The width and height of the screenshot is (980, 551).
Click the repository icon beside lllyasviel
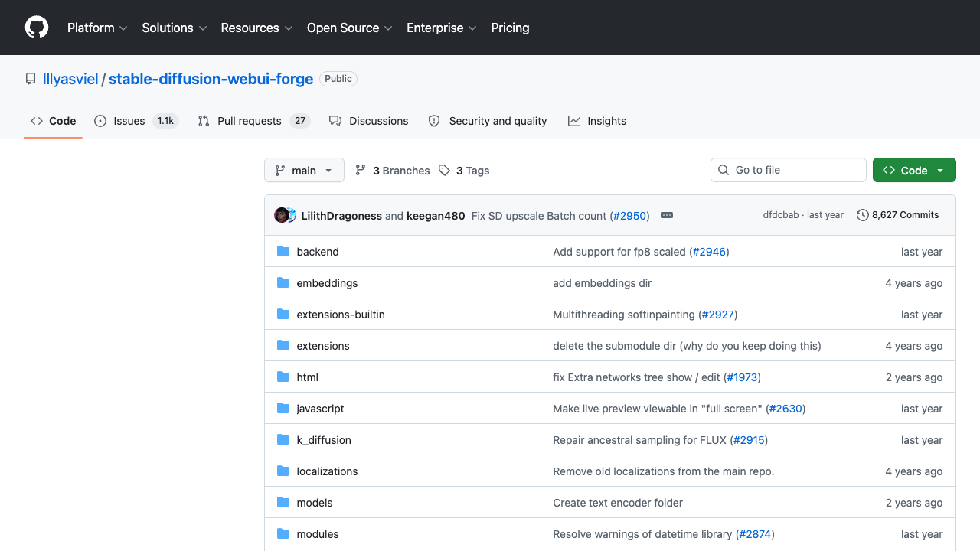pos(31,79)
